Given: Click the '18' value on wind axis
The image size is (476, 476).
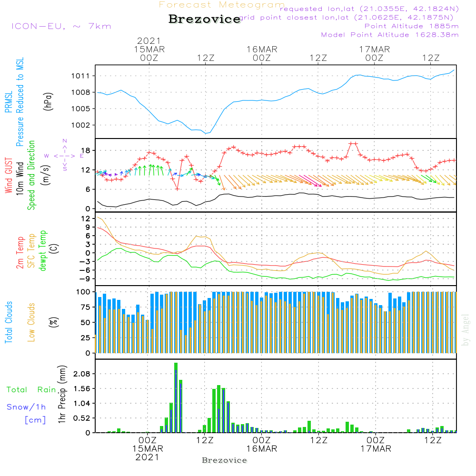Looking at the screenshot, I should tap(86, 150).
